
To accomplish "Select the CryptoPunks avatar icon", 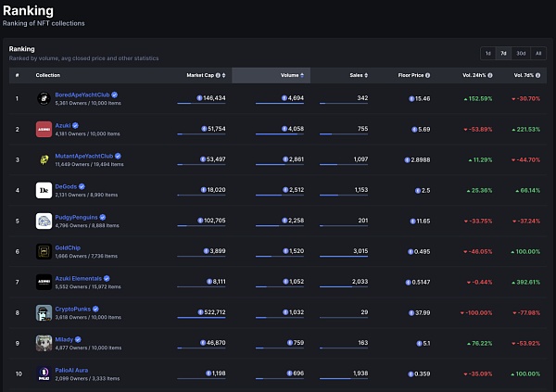I will (x=43, y=312).
